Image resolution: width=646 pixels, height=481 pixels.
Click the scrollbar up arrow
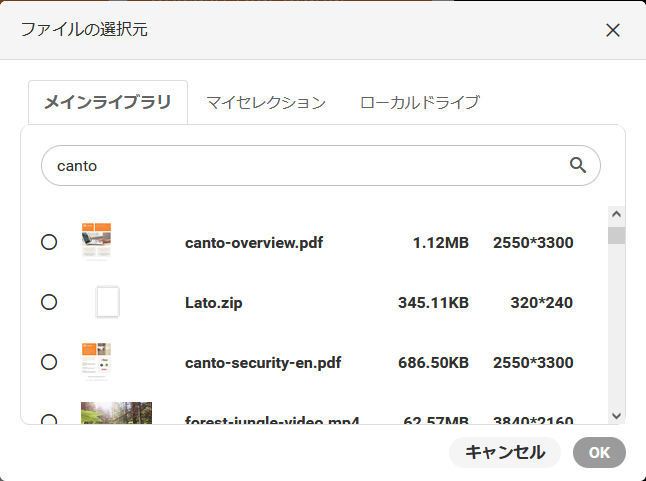616,215
